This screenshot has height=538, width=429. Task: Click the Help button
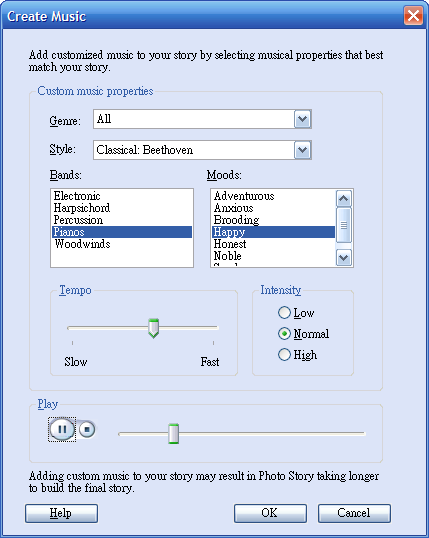[x=61, y=513]
